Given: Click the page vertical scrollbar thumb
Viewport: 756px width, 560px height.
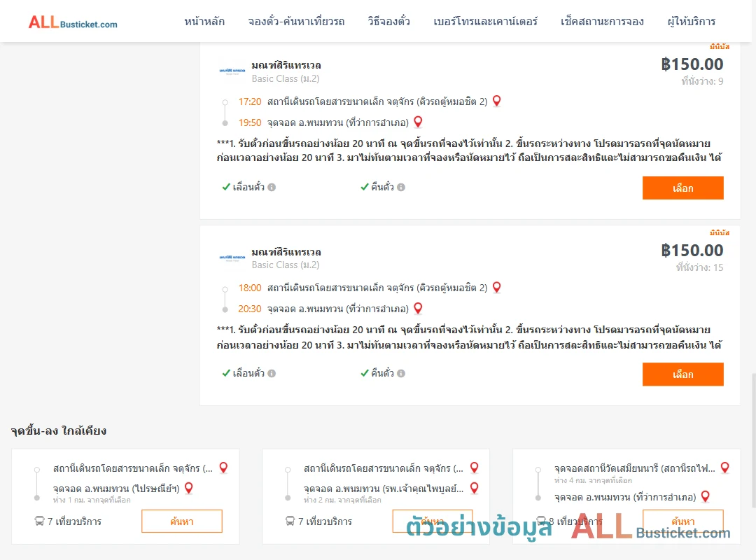Looking at the screenshot, I should click(753, 440).
